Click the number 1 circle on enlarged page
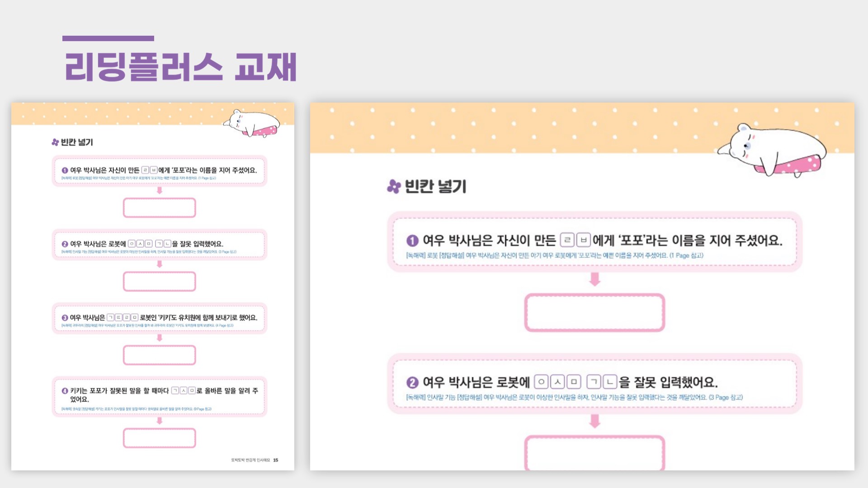The height and width of the screenshot is (488, 868). coord(412,241)
